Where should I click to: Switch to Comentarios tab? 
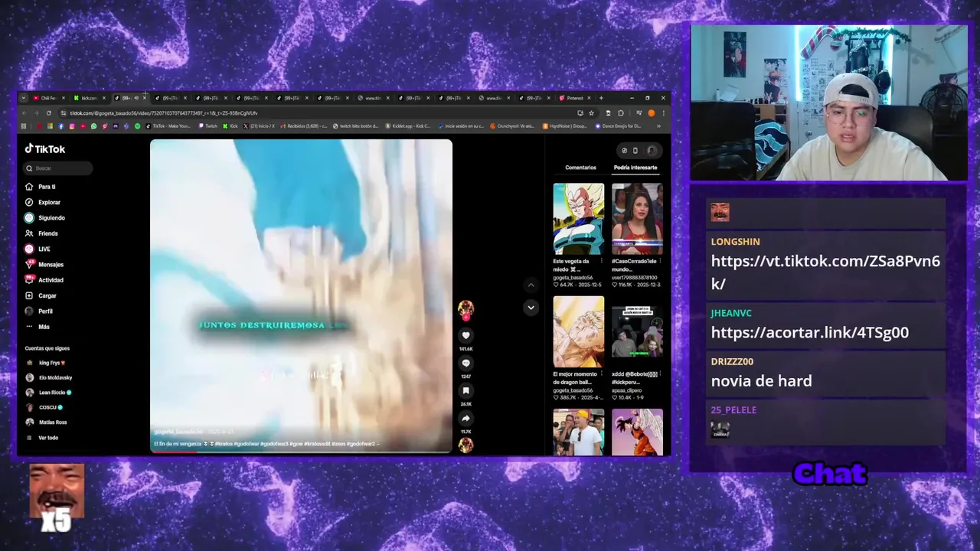point(580,168)
